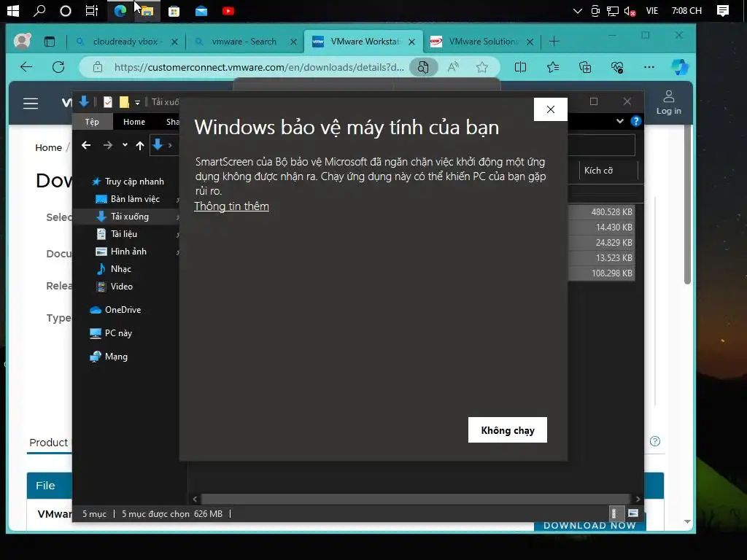
Task: Click Home breadcrumb on VMware page
Action: pyautogui.click(x=49, y=147)
